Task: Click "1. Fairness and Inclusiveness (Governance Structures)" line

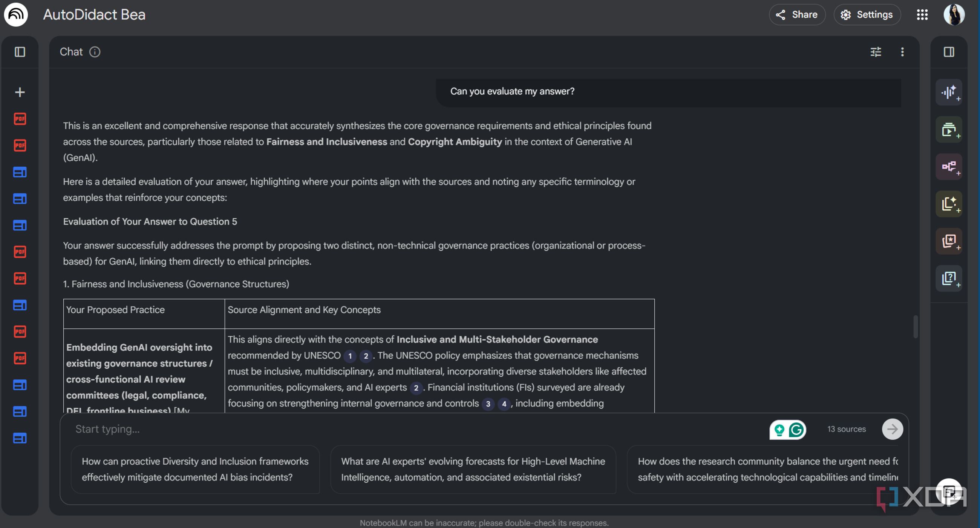Action: click(x=176, y=284)
